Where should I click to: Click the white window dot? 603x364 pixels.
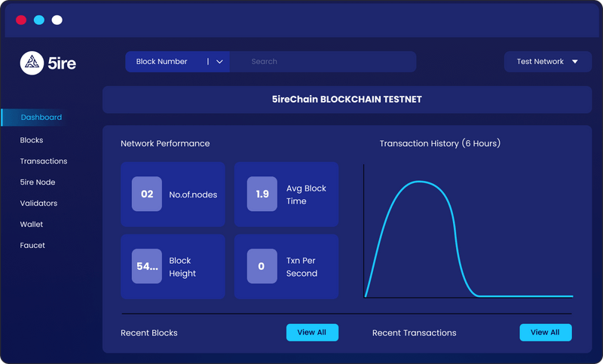(x=57, y=20)
